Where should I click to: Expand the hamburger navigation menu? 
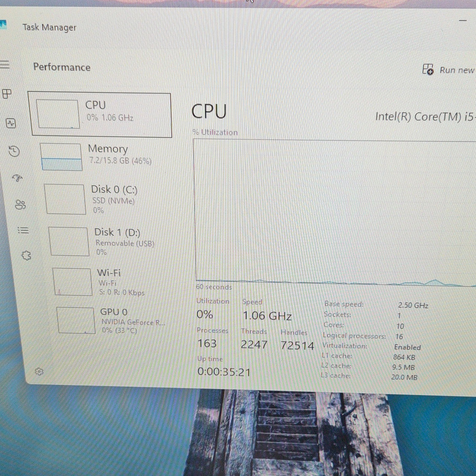pos(5,65)
